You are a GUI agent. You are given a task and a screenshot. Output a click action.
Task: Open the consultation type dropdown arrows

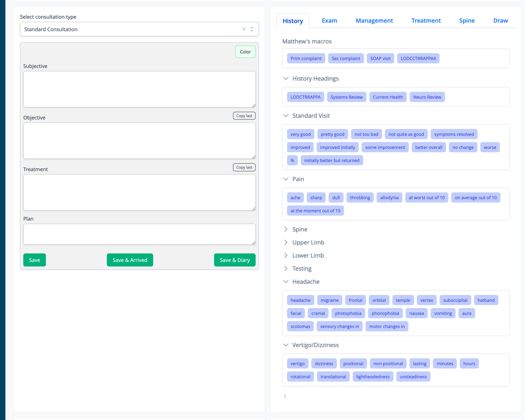(252, 29)
